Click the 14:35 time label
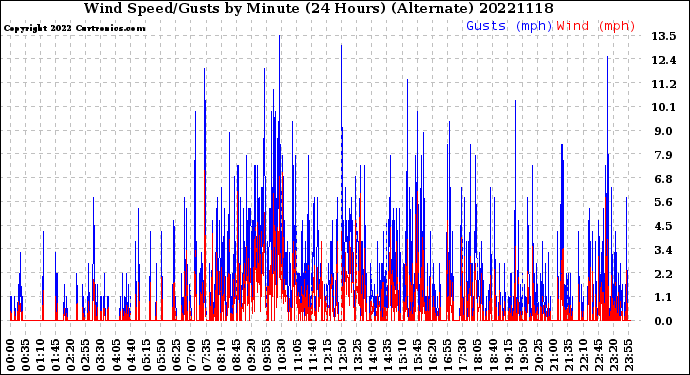This screenshot has height=375, width=690. click(388, 355)
